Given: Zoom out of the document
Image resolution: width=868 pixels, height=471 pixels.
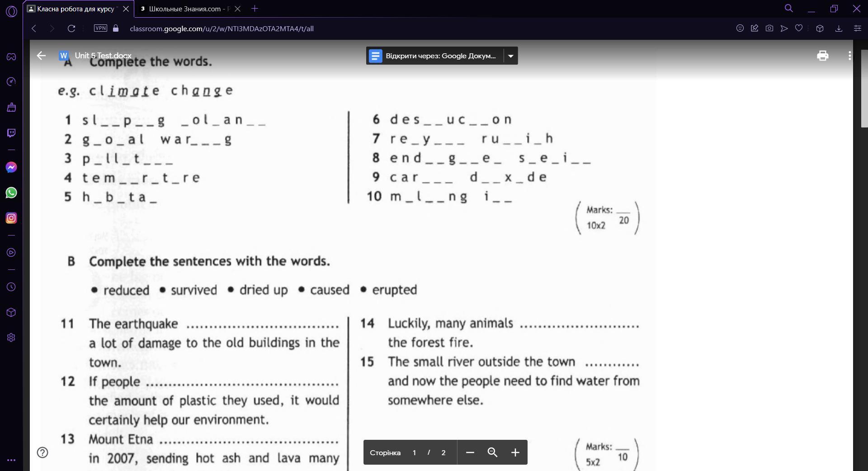Looking at the screenshot, I should [470, 452].
